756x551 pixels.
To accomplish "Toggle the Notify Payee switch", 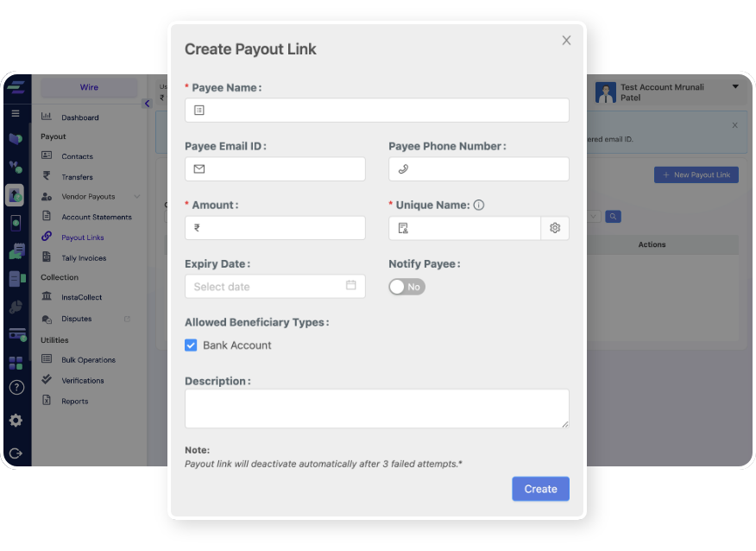I will click(x=406, y=287).
